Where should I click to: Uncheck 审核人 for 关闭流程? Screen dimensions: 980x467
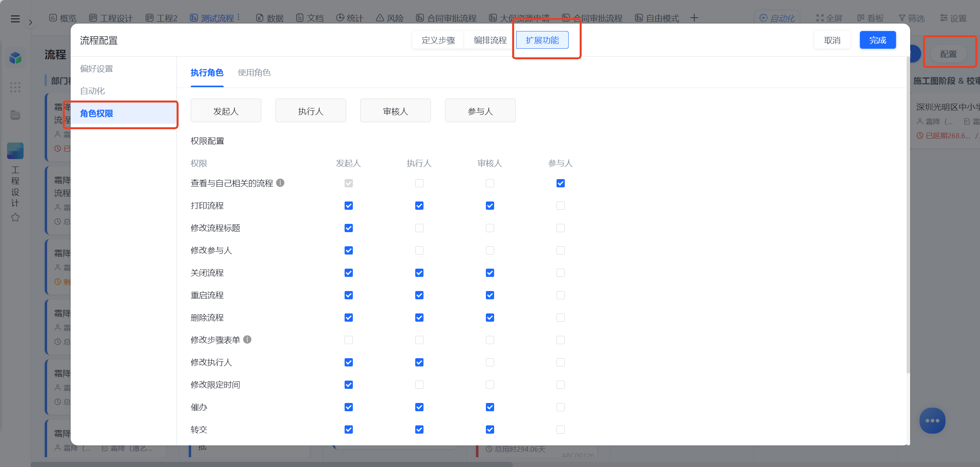point(490,273)
